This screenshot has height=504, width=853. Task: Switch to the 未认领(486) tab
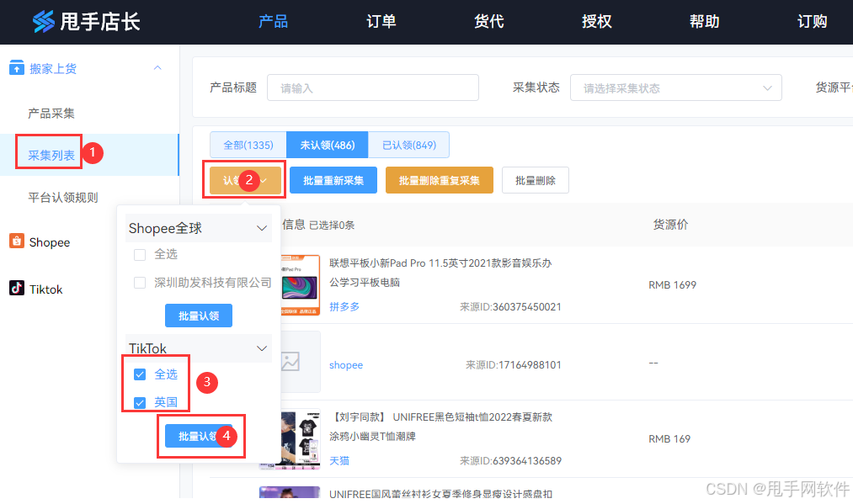[x=328, y=146]
